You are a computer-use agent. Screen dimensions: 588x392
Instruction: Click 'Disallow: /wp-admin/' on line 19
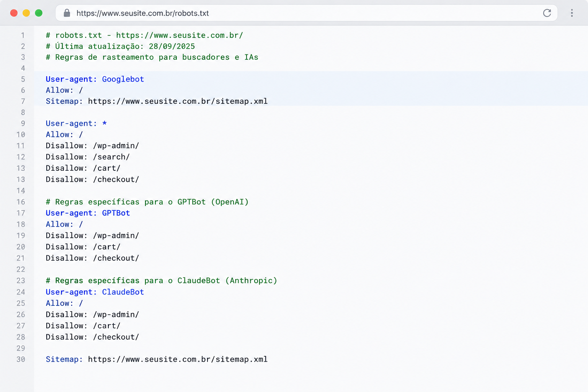click(92, 235)
